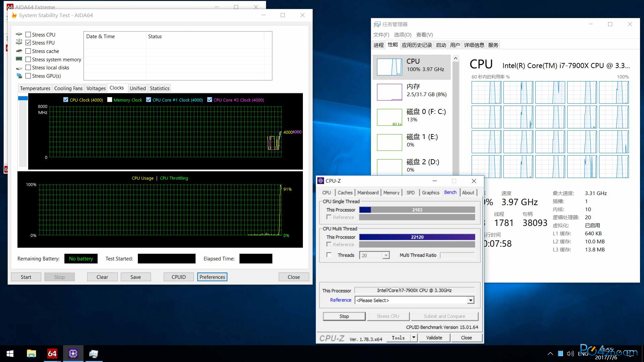The width and height of the screenshot is (644, 362).
Task: Enable the Stress CPU checkbox
Action: click(x=28, y=34)
